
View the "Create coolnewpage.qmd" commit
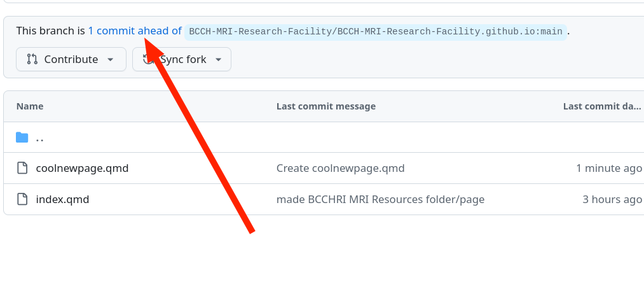point(340,169)
